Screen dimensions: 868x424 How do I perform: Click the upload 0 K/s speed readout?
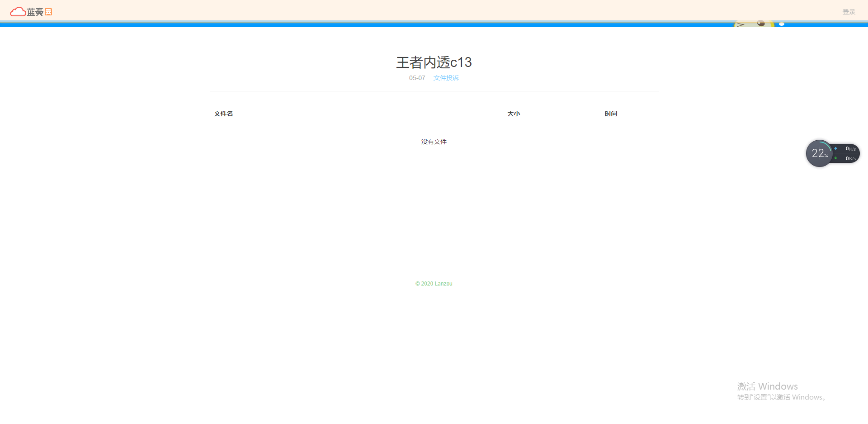click(850, 148)
